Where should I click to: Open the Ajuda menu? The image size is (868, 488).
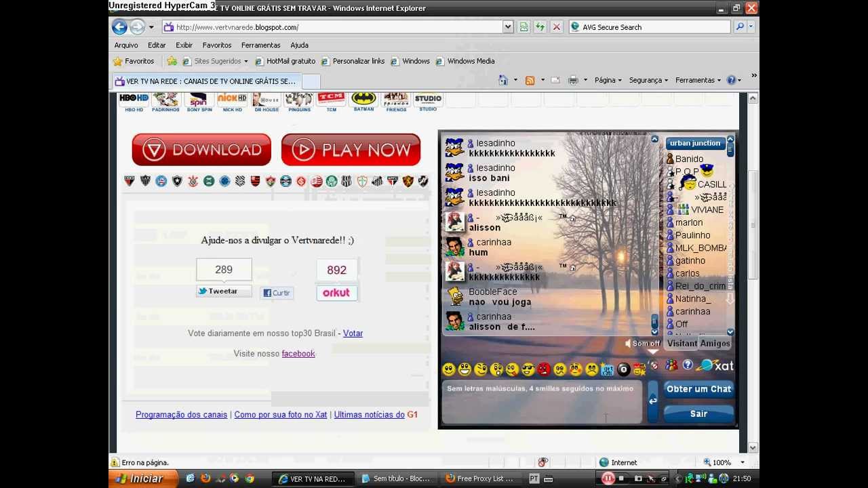(x=299, y=45)
